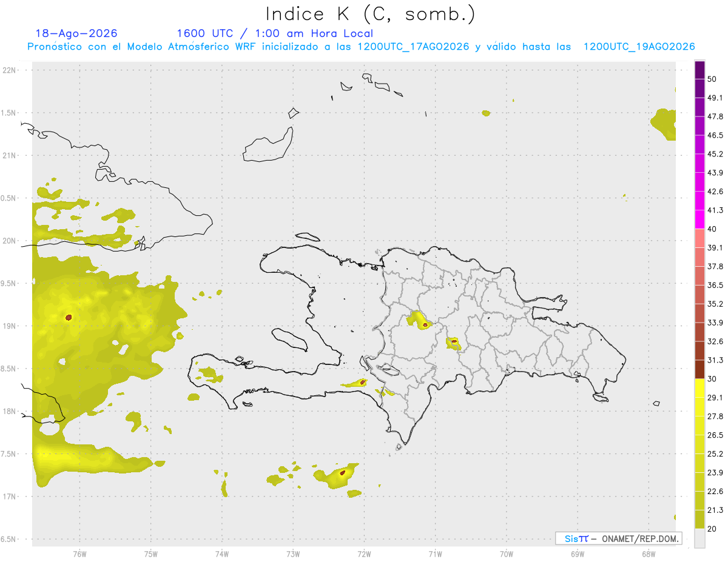The image size is (728, 562).
Task: Click the colorbar value "50"
Action: [x=712, y=79]
